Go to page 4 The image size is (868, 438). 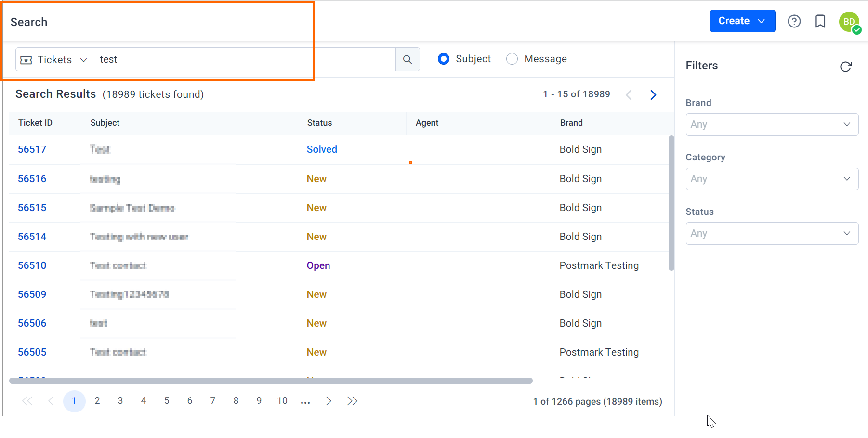(144, 401)
